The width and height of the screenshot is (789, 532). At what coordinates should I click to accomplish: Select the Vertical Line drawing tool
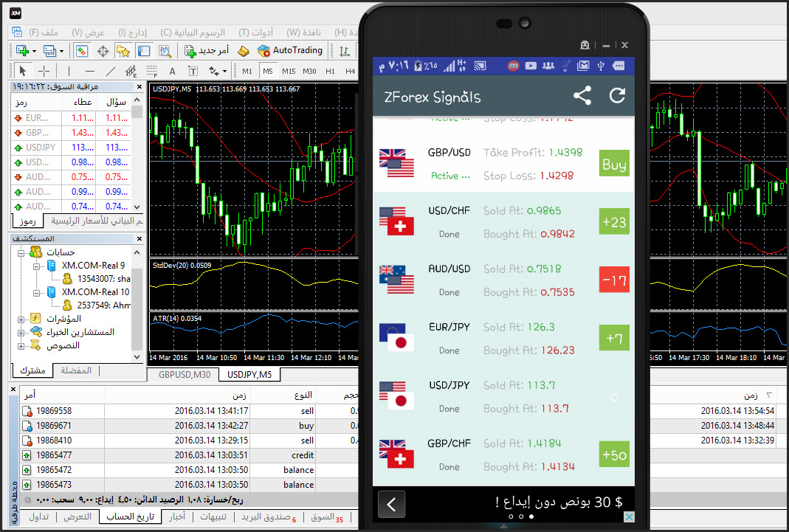tap(69, 71)
